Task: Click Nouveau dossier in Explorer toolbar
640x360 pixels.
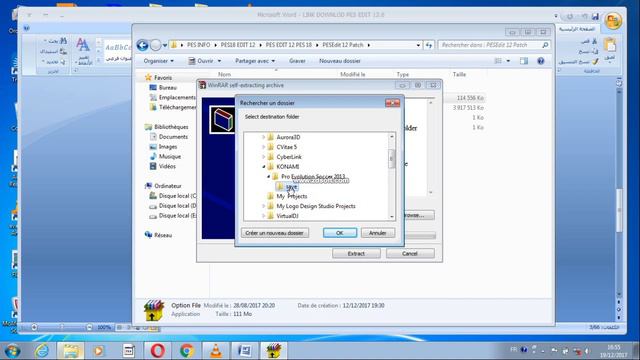Action: (340, 61)
